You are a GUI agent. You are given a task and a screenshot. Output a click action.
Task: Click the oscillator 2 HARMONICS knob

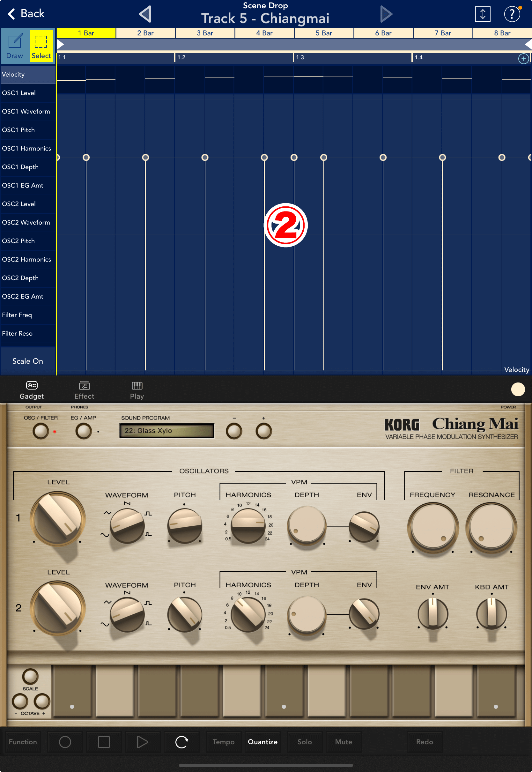248,615
